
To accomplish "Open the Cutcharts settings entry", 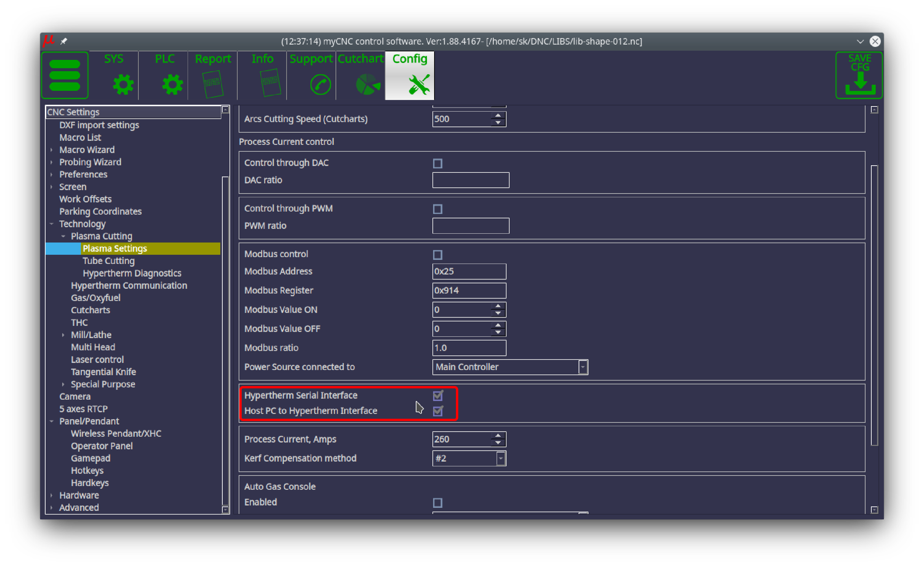I will [90, 310].
